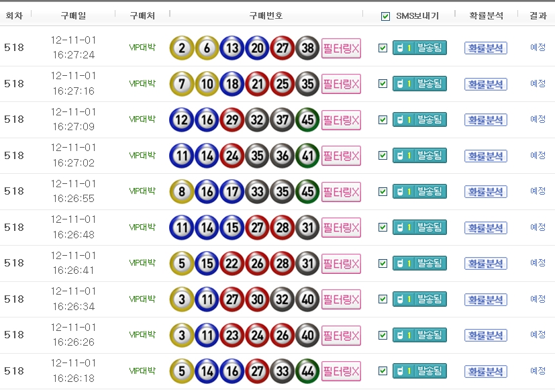The height and width of the screenshot is (392, 555).
Task: Click 예정 result link for 16:27:24 purchase
Action: click(538, 47)
